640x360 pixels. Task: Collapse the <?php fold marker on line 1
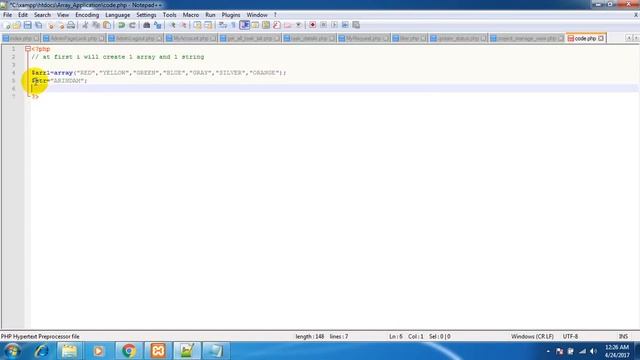click(x=28, y=49)
